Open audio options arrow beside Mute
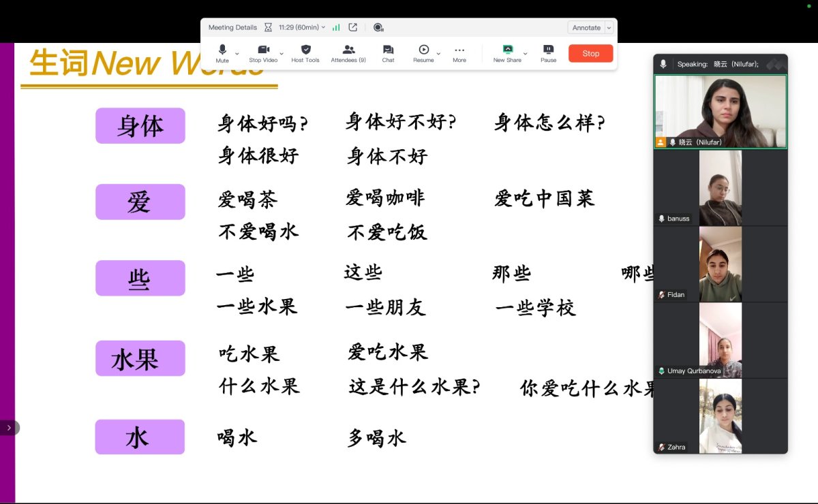The width and height of the screenshot is (818, 504). coord(237,53)
